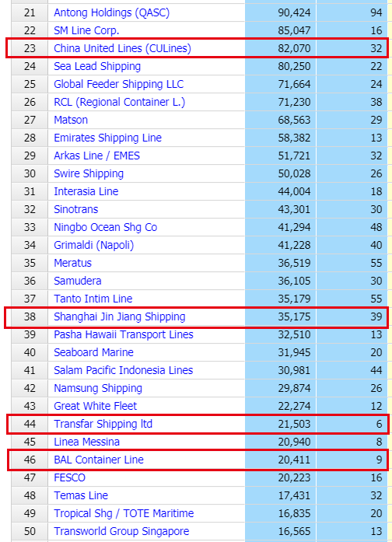The image size is (392, 542).
Task: Open Interasia Line link
Action: click(x=86, y=191)
